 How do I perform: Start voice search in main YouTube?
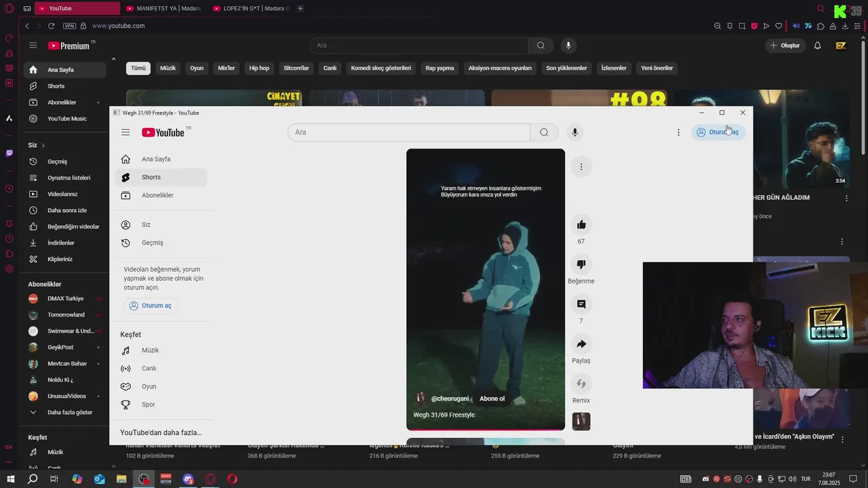tap(568, 45)
